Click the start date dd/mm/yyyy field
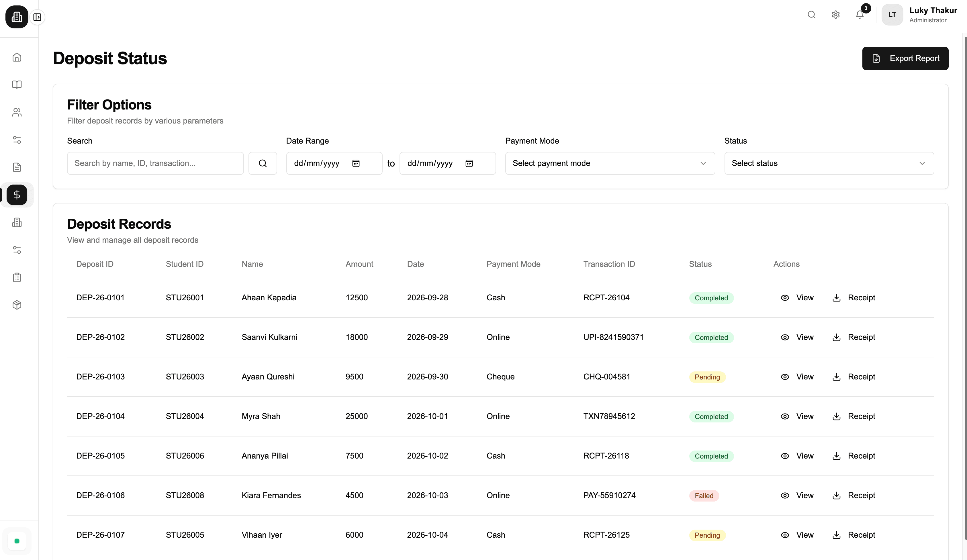Image resolution: width=967 pixels, height=560 pixels. click(x=334, y=164)
